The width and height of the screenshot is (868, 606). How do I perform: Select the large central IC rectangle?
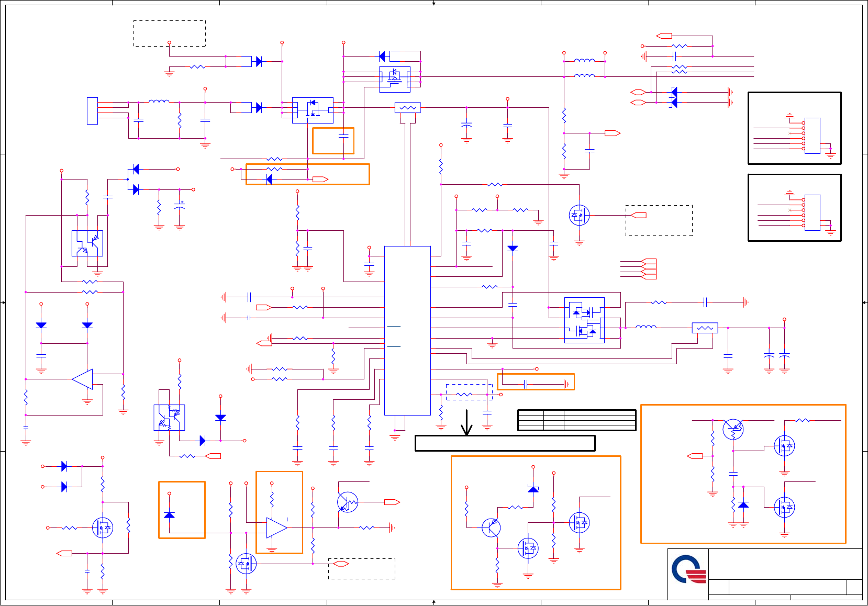[407, 331]
